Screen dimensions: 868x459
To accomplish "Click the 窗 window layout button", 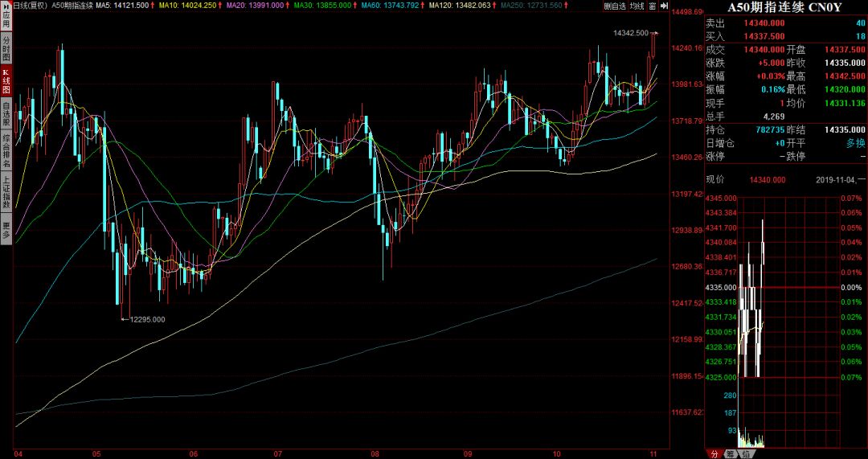I will tap(653, 6).
